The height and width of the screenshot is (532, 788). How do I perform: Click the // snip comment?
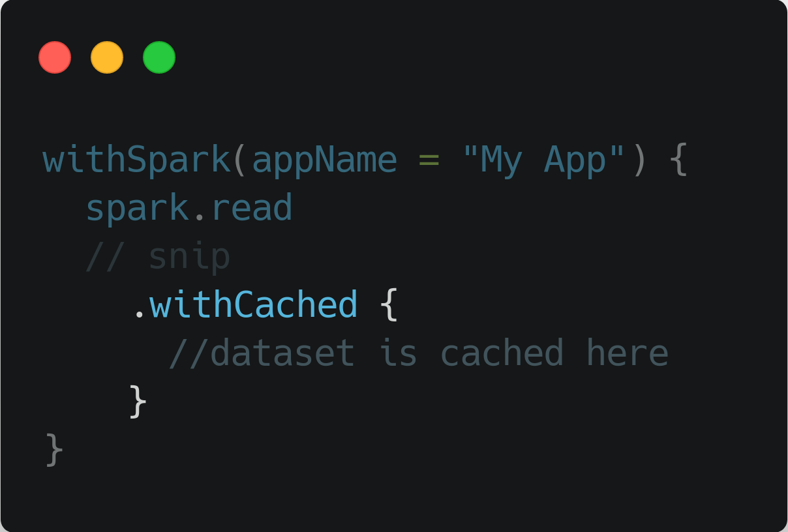157,257
